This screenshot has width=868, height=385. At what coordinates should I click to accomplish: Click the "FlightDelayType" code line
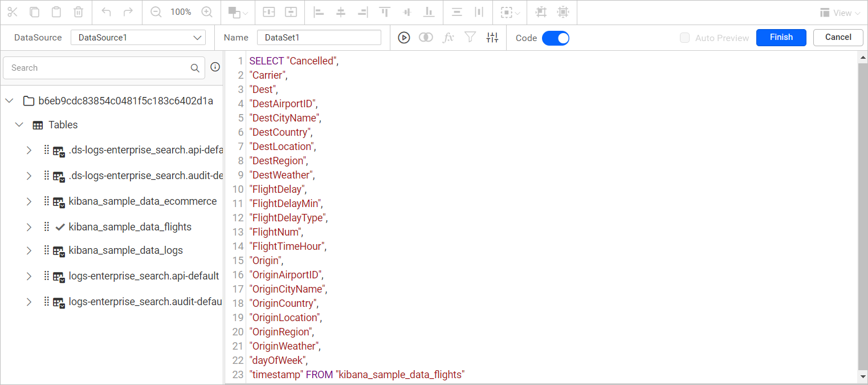(x=288, y=218)
